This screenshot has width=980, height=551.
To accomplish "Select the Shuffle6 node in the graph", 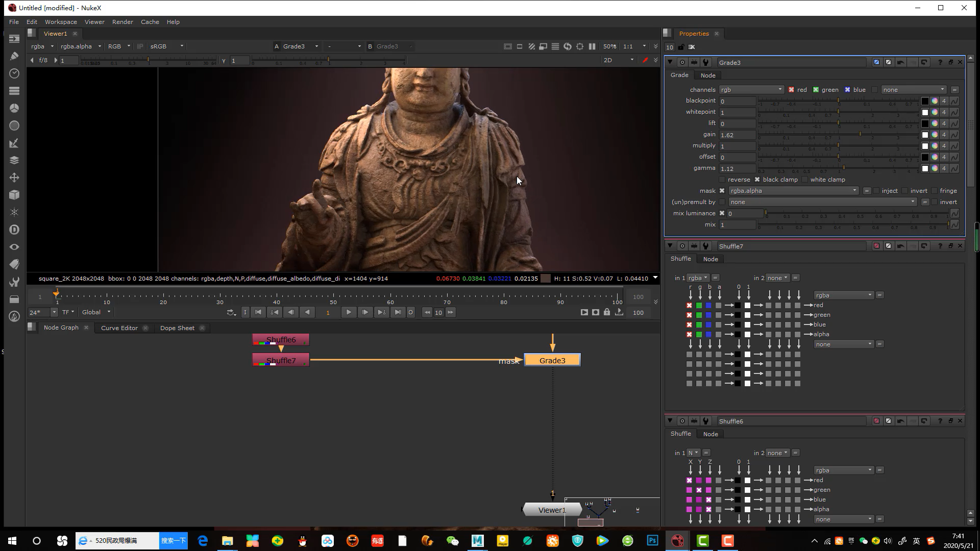I will coord(281,340).
